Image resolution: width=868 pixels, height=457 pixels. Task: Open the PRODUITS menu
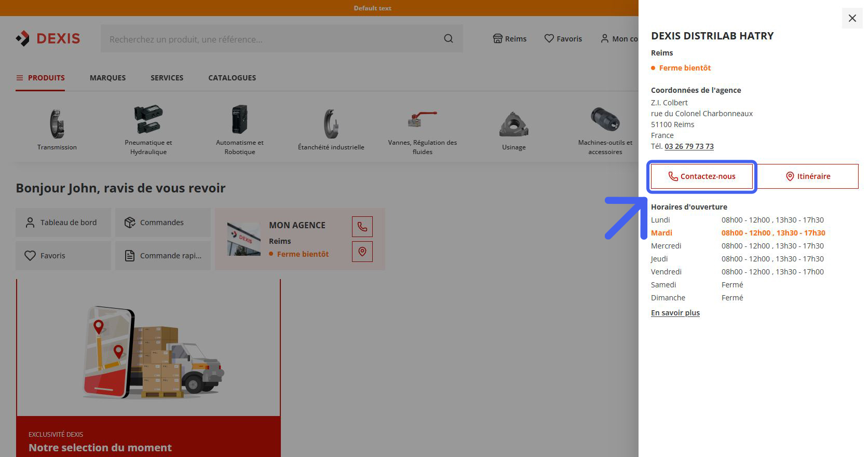coord(40,78)
